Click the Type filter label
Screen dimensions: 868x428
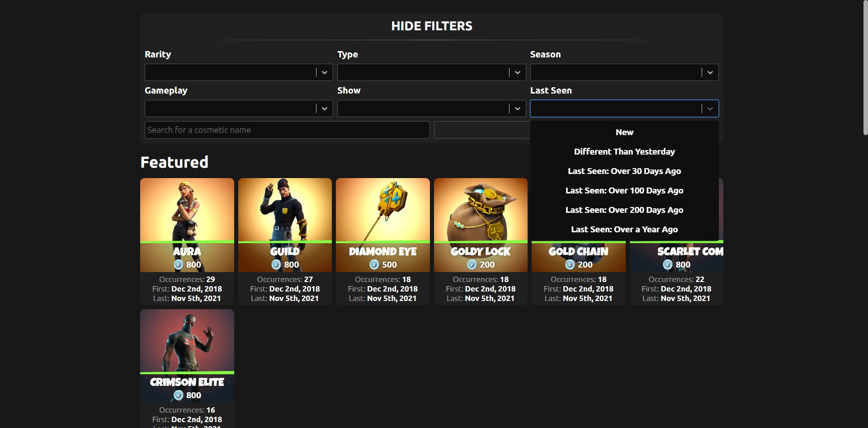coord(348,54)
